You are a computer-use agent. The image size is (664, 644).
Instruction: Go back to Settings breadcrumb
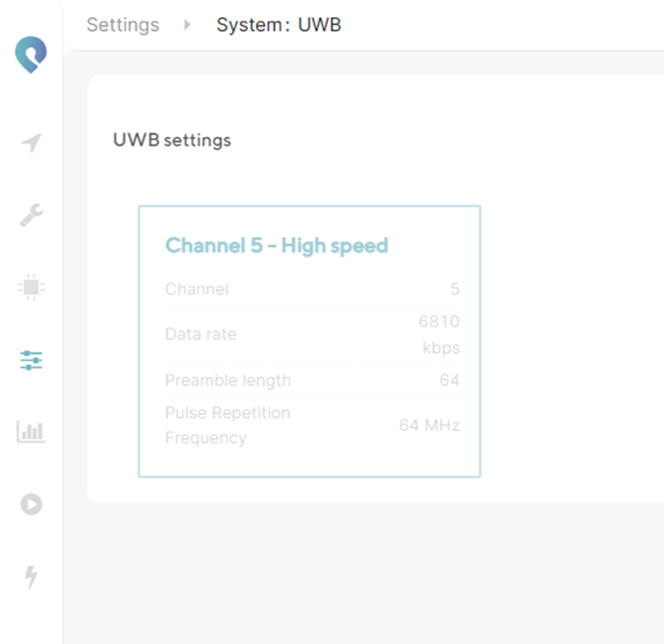coord(123,24)
